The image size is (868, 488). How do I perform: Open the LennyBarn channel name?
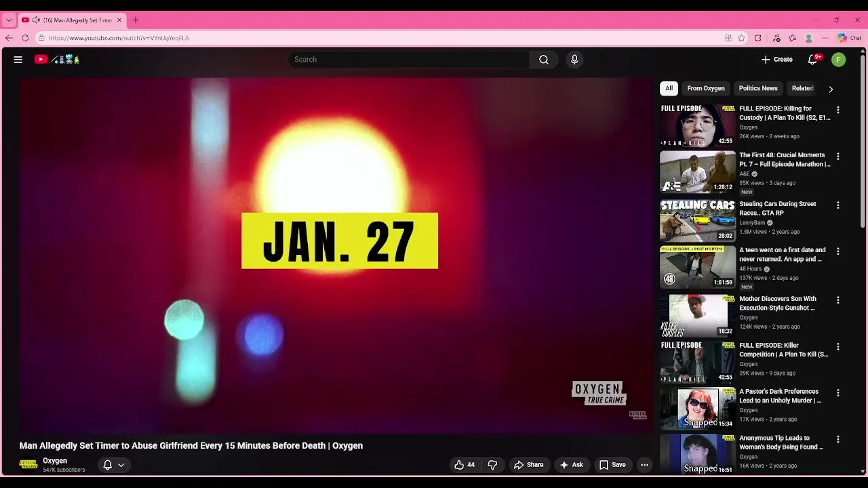(752, 222)
